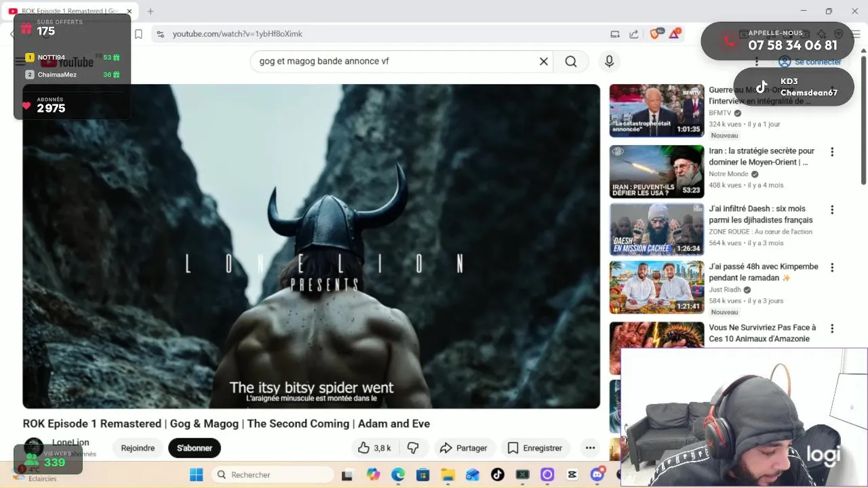Open Microsoft Edge from taskbar
This screenshot has width=868, height=488.
tap(398, 474)
